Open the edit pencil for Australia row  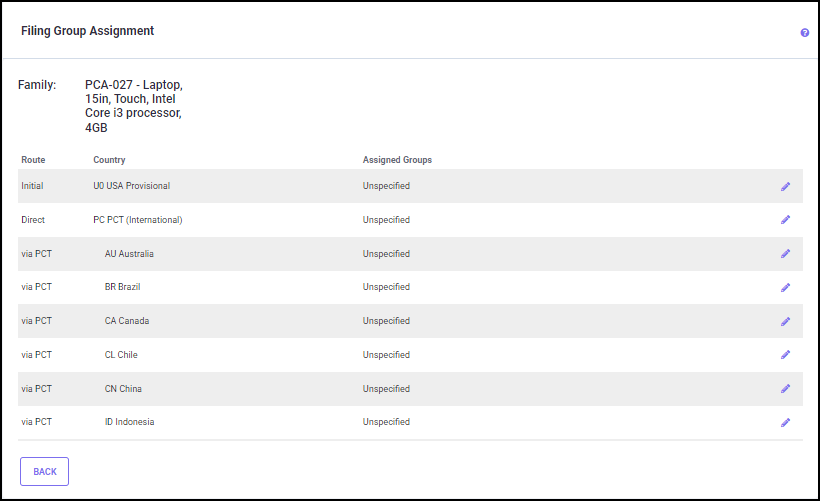click(x=785, y=254)
